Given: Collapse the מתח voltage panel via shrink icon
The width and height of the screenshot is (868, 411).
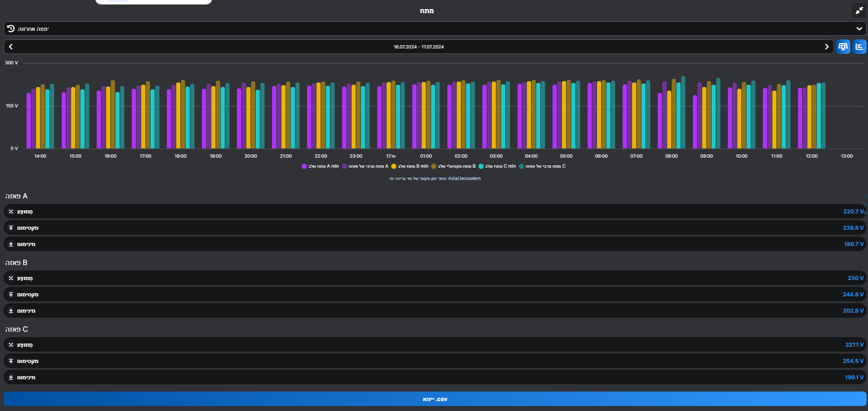Looking at the screenshot, I should pyautogui.click(x=859, y=10).
